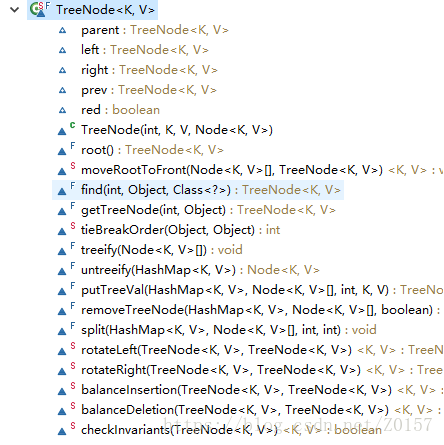Click the static icon beside balanceInsertion

(66, 389)
